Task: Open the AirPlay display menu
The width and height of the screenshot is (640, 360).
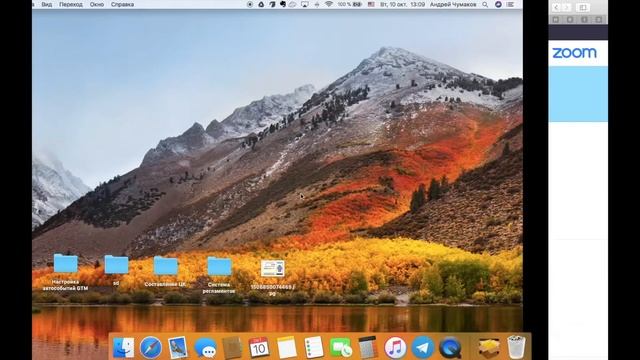Action: click(x=305, y=4)
